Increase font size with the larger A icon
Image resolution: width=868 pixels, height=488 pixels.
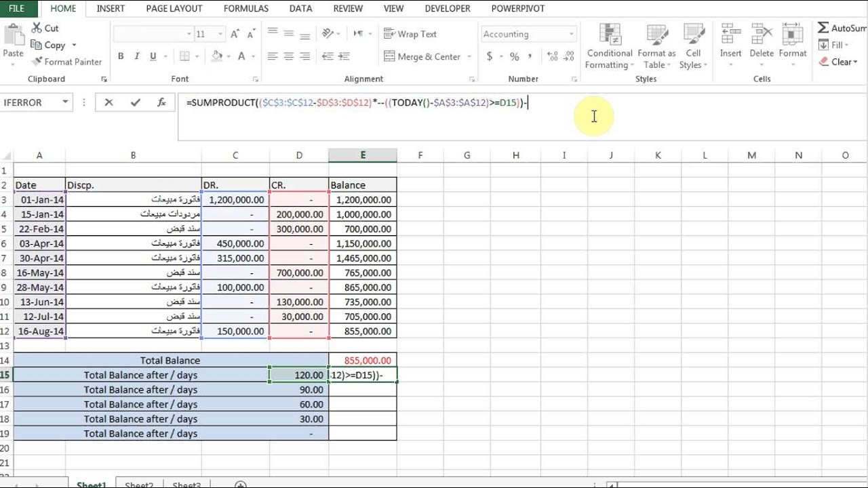235,34
